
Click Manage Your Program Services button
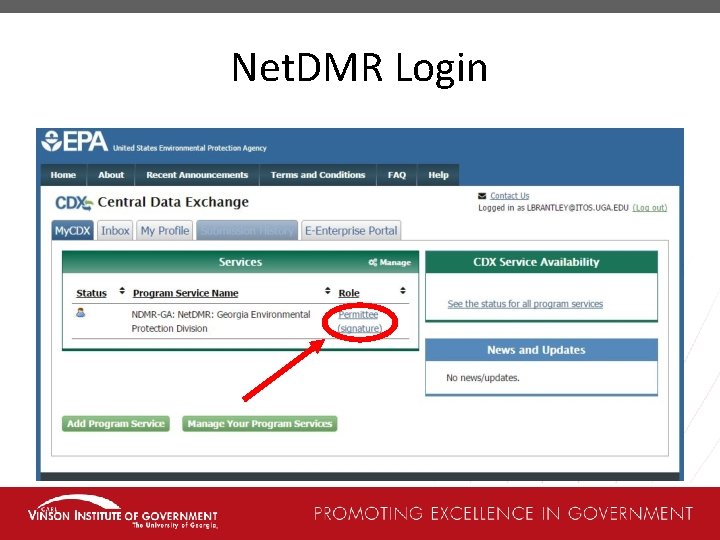tap(259, 423)
